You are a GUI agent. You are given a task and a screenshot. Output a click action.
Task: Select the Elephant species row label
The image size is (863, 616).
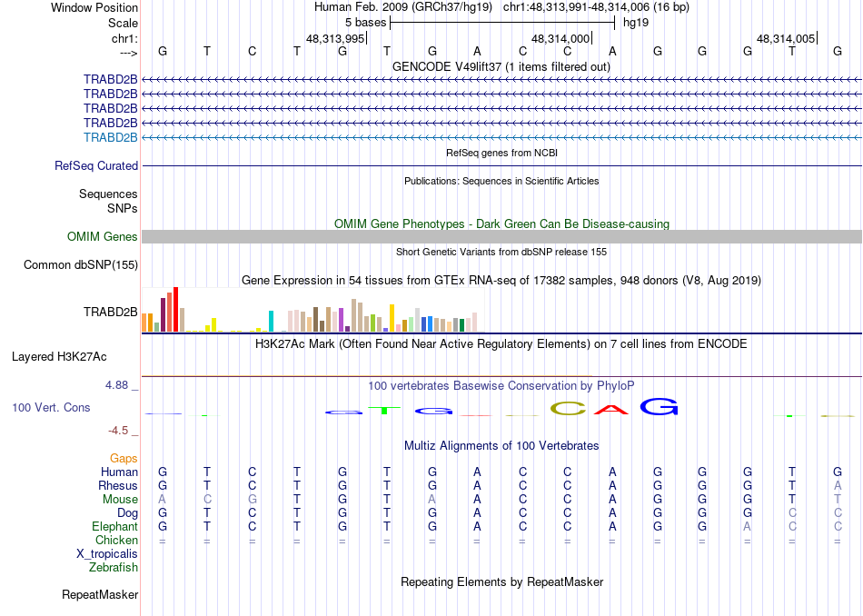(114, 526)
